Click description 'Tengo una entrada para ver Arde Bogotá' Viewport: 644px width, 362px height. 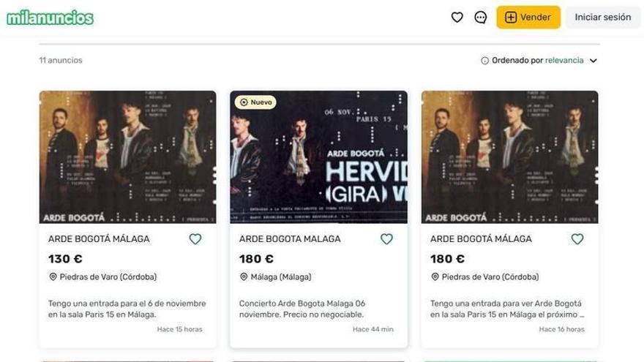tap(507, 309)
